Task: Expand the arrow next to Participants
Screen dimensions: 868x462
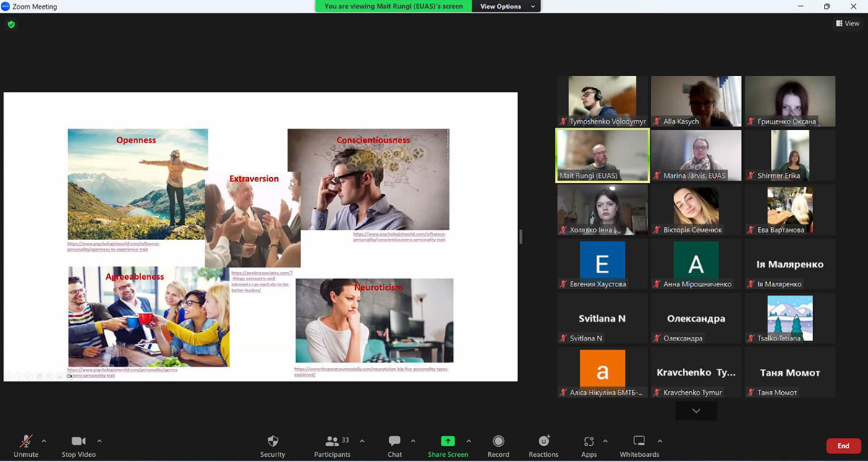Action: click(362, 440)
